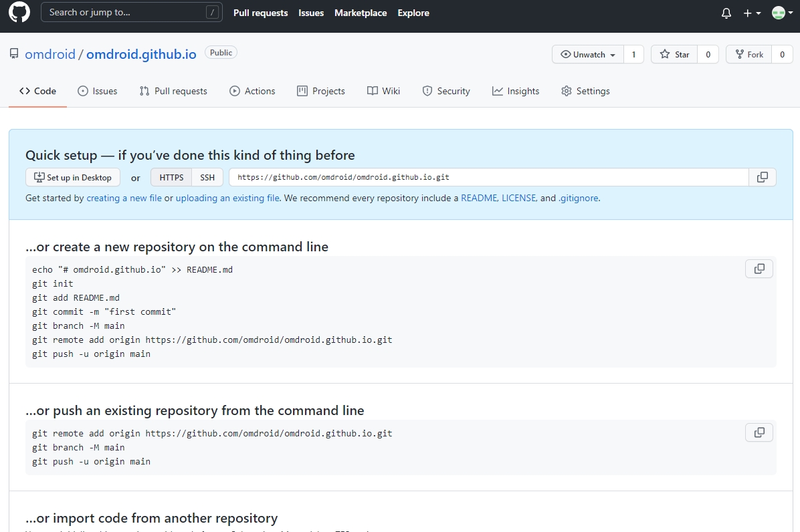This screenshot has width=800, height=532.
Task: Copy the create new repository commands
Action: click(x=759, y=269)
